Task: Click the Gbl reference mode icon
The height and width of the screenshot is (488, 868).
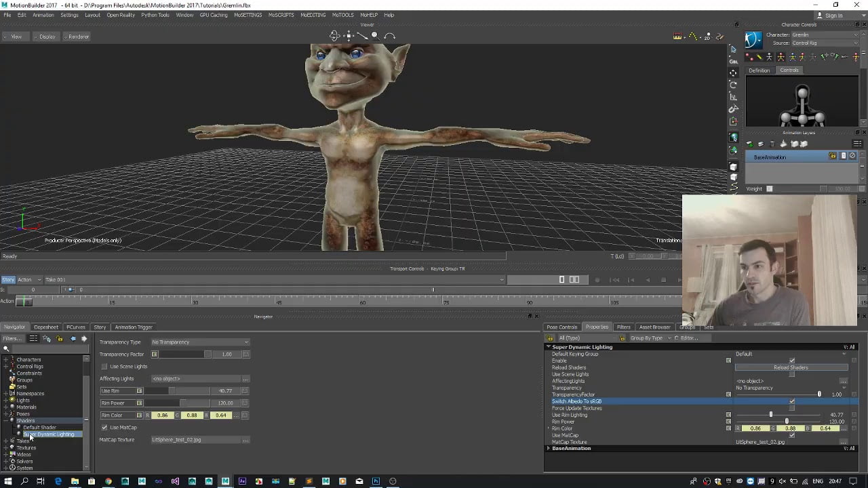Action: (733, 61)
